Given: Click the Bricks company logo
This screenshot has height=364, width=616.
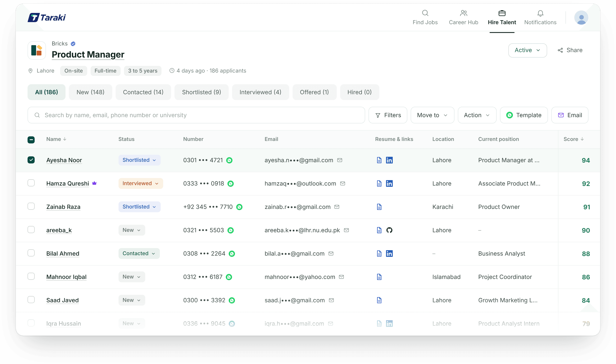Looking at the screenshot, I should (37, 50).
